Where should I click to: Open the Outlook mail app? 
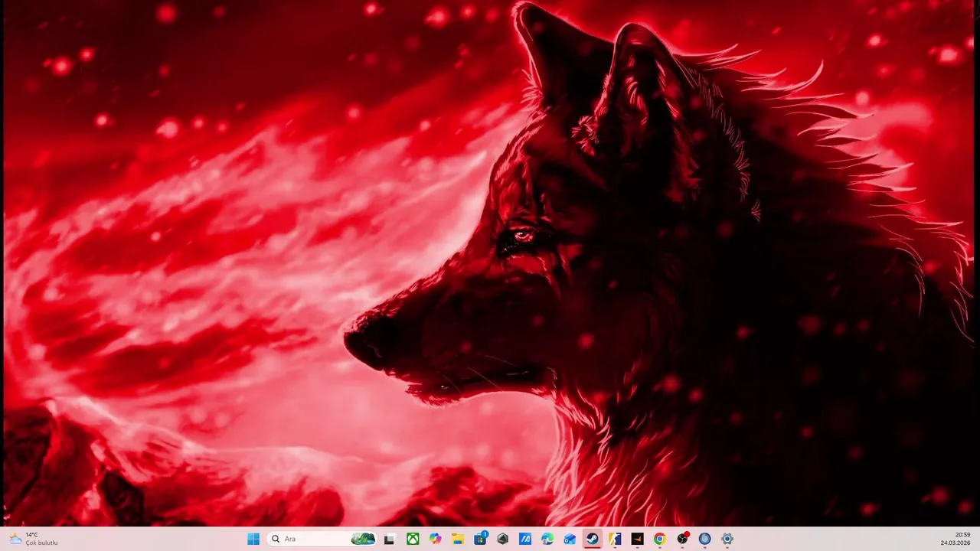pyautogui.click(x=570, y=539)
